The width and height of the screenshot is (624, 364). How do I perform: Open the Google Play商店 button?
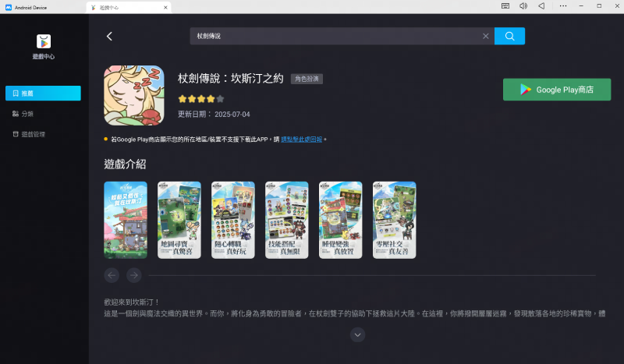(557, 90)
